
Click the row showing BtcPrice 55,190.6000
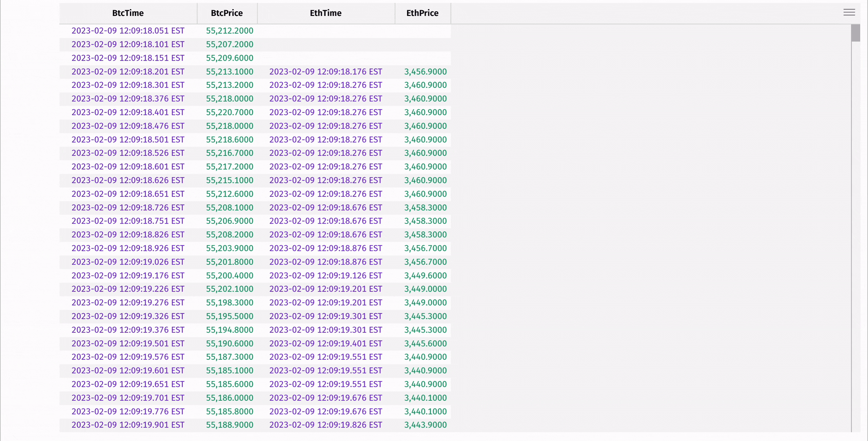point(229,343)
